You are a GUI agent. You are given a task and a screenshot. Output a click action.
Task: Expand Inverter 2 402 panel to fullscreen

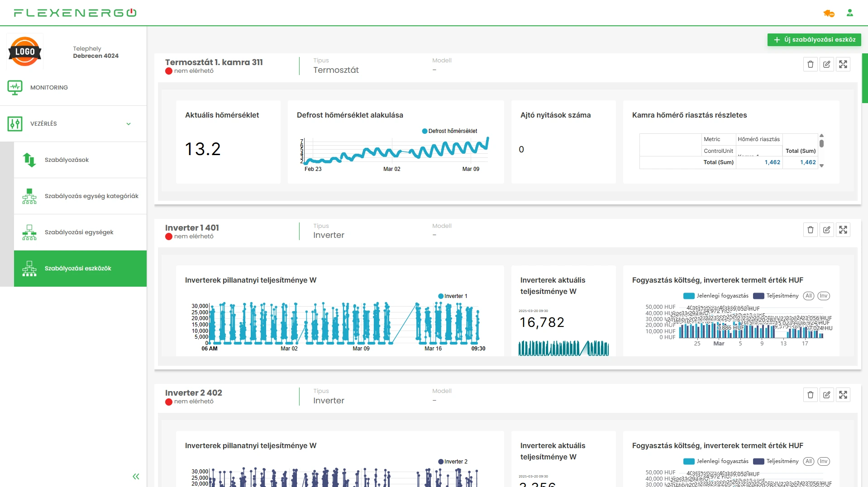point(843,395)
